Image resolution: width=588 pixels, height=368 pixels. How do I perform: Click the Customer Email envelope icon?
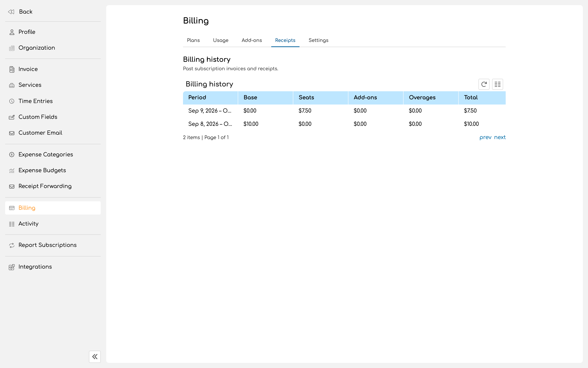coord(12,133)
